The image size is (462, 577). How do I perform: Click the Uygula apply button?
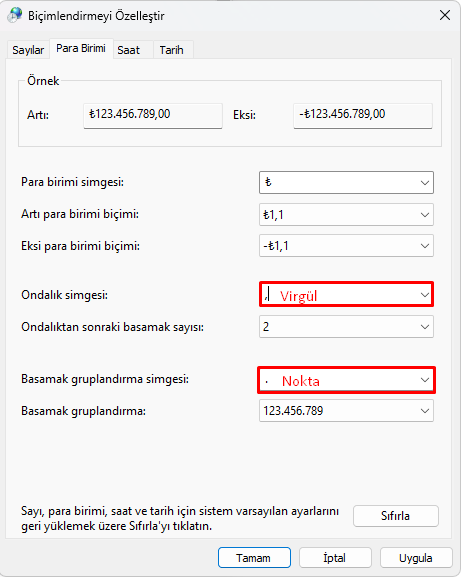(416, 558)
